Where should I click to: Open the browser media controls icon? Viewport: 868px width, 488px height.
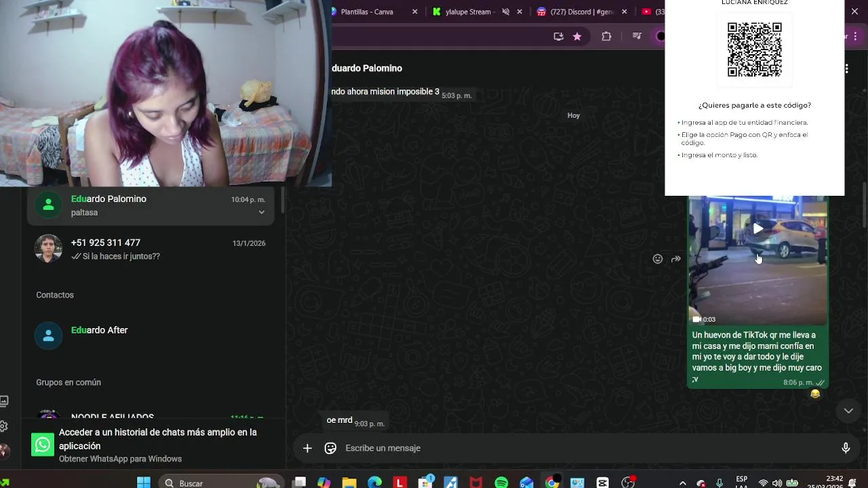[637, 37]
